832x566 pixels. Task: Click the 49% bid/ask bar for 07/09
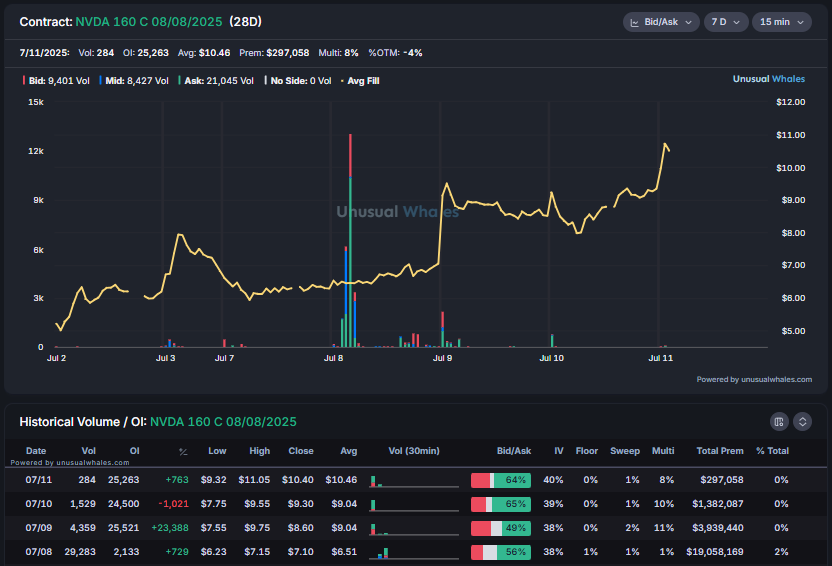click(501, 528)
